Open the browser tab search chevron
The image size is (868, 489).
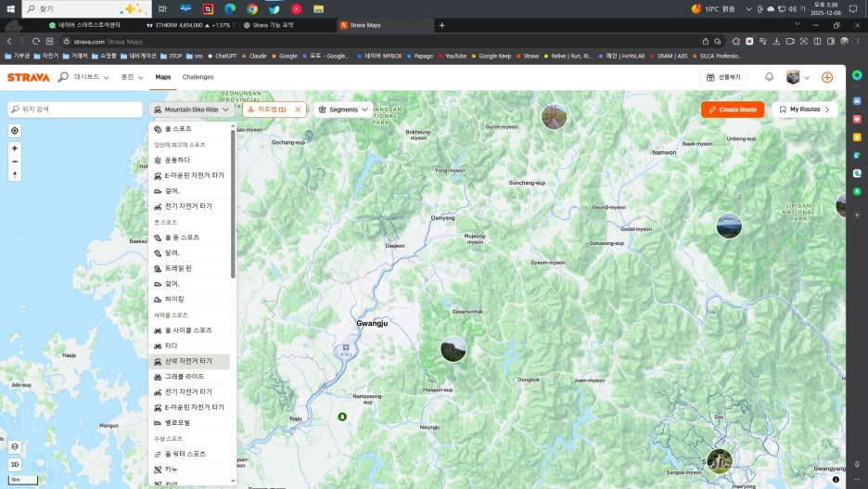coord(798,24)
